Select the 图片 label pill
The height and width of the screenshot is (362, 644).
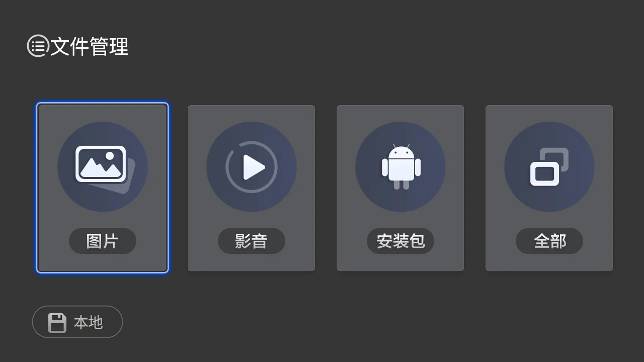[103, 241]
